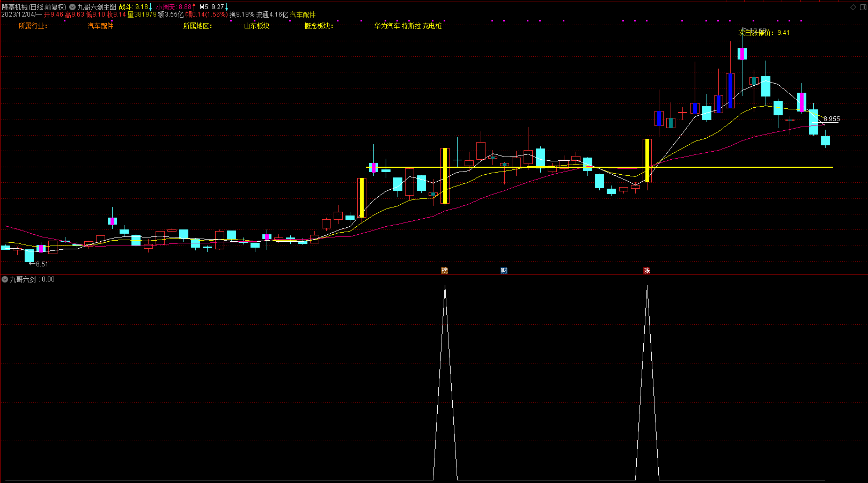Open the 涨 limit-up event marker
The image size is (868, 483).
point(646,271)
